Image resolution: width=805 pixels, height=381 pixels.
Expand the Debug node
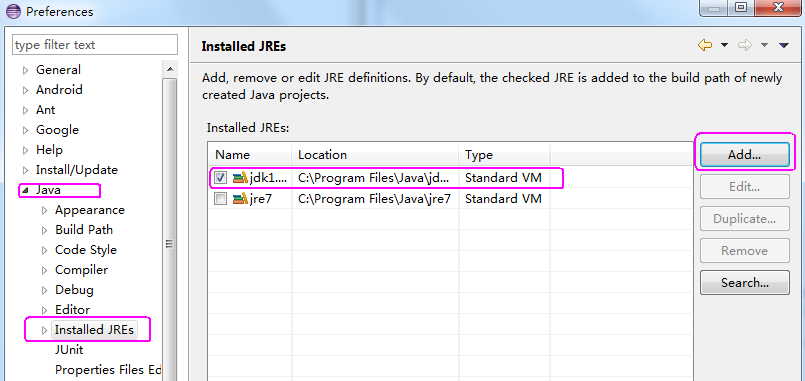coord(45,291)
